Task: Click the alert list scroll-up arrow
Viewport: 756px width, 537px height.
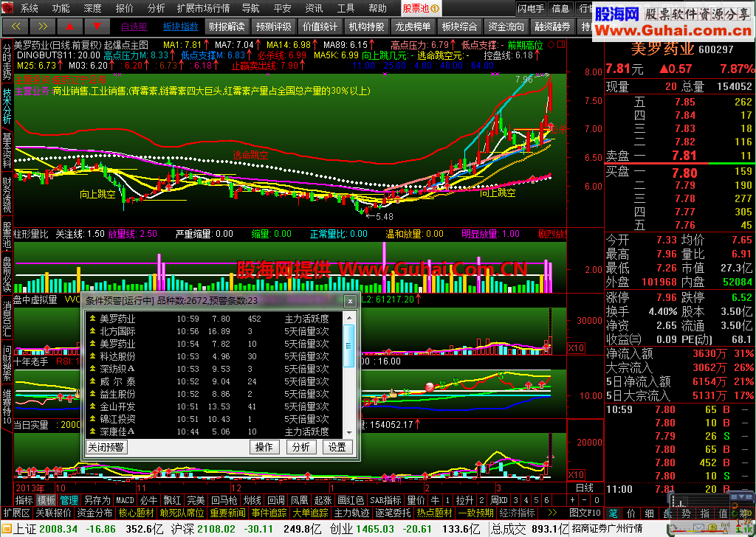Action: [x=349, y=319]
